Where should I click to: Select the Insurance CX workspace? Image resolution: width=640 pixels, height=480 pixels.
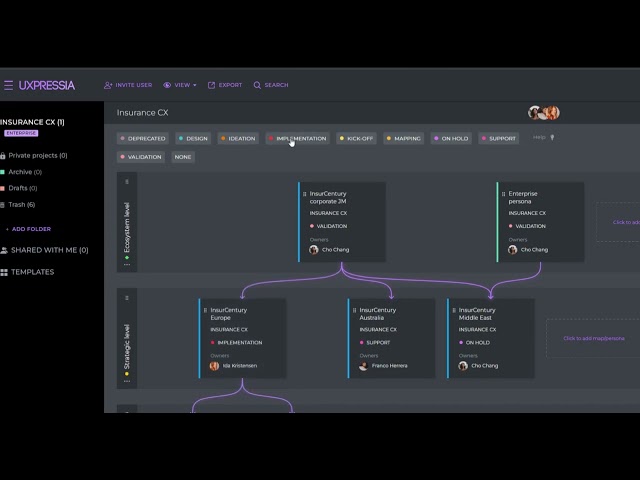pyautogui.click(x=32, y=122)
